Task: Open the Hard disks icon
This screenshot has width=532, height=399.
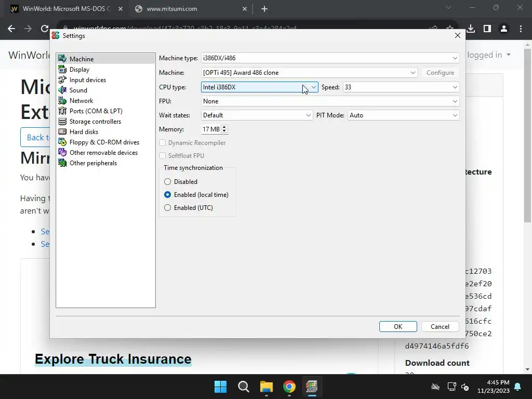Action: click(x=62, y=131)
